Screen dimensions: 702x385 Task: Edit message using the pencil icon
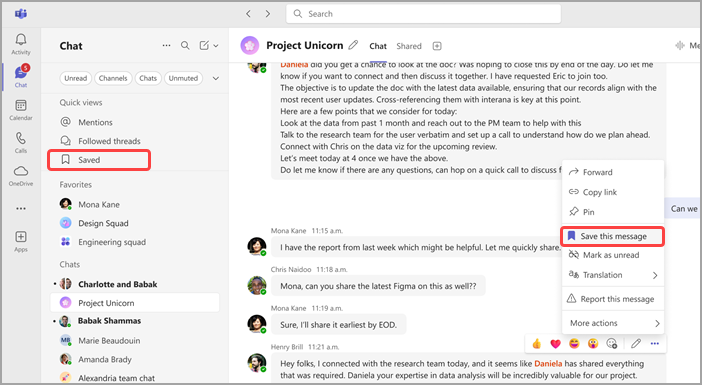point(636,344)
